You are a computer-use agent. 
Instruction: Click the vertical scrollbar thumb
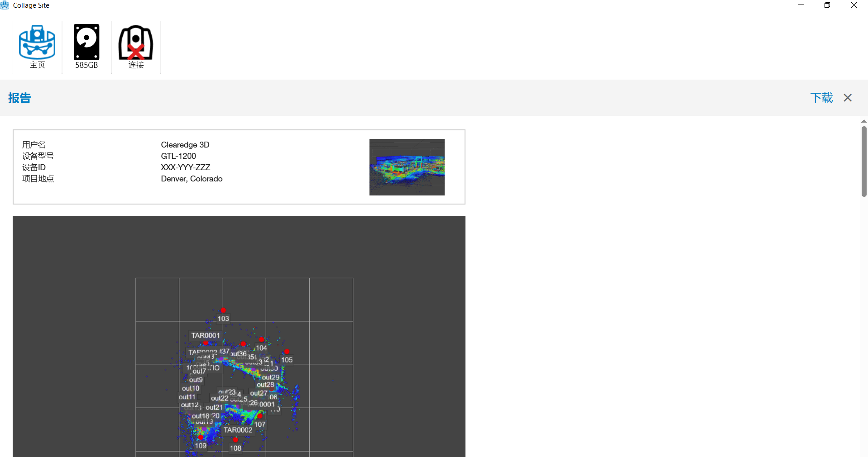pyautogui.click(x=864, y=161)
